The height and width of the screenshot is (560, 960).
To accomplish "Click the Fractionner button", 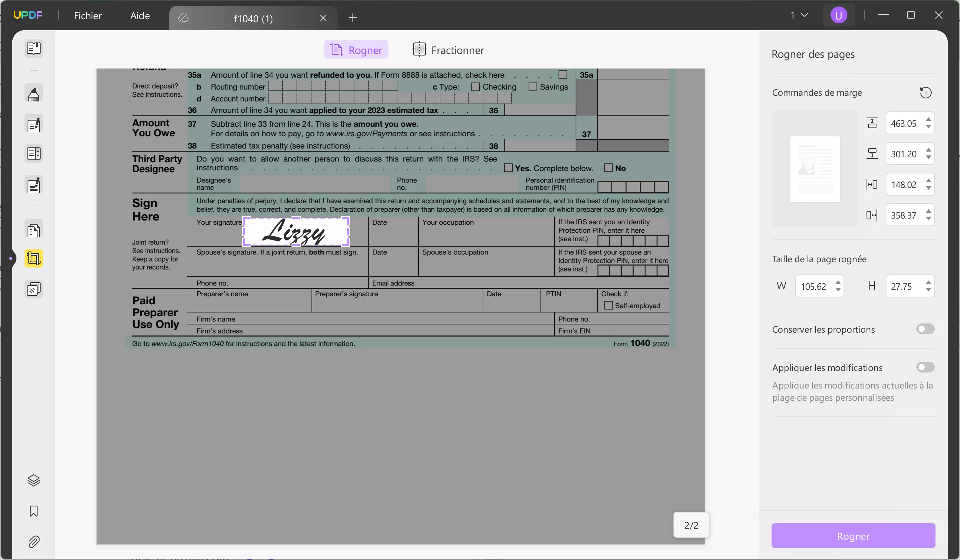I will click(x=447, y=50).
